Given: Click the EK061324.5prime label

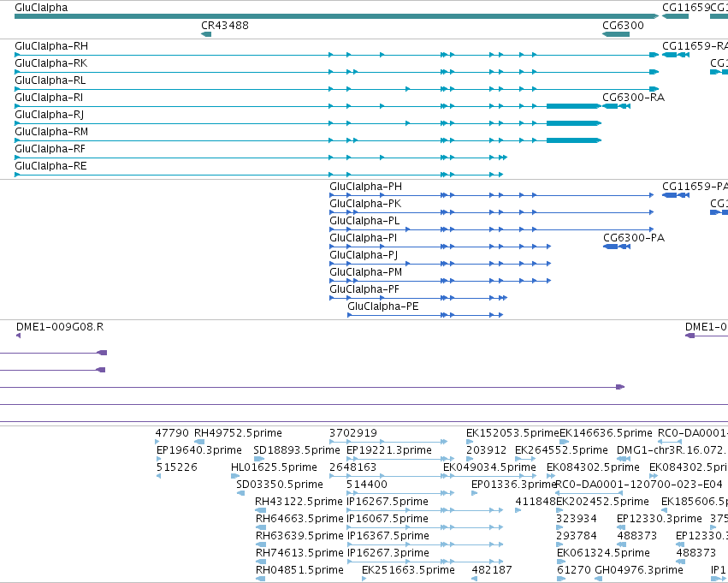Looking at the screenshot, I should 603,553.
